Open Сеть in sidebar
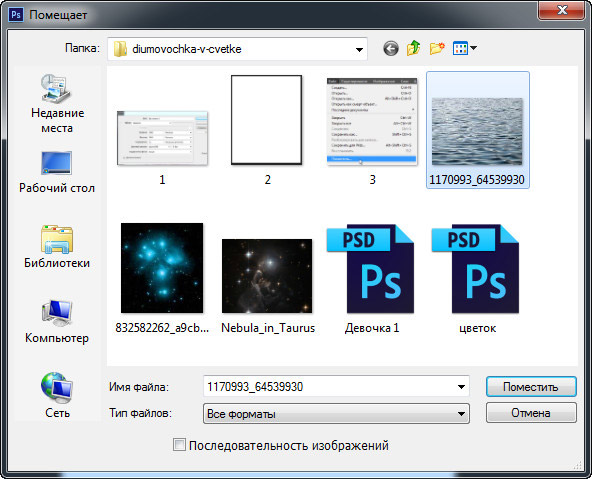This screenshot has width=592, height=479. (57, 396)
